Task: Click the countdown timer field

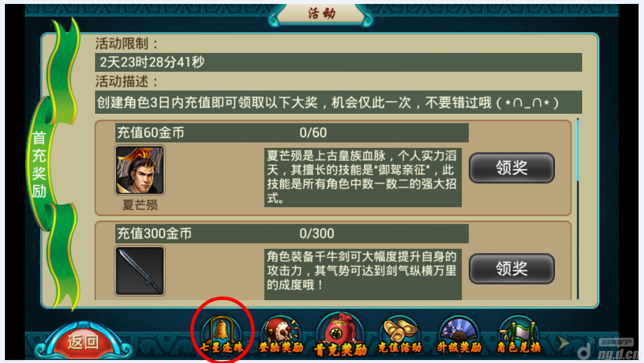Action: [339, 62]
